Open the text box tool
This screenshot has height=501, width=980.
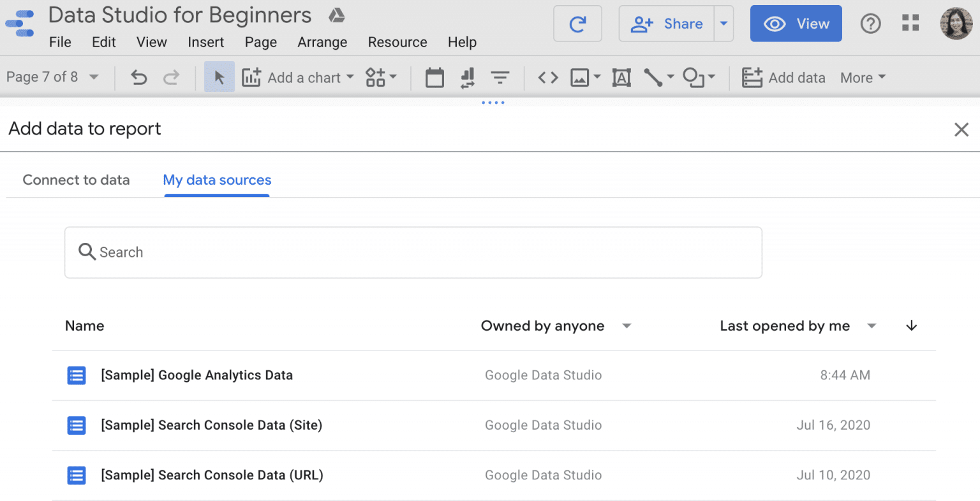coord(621,77)
